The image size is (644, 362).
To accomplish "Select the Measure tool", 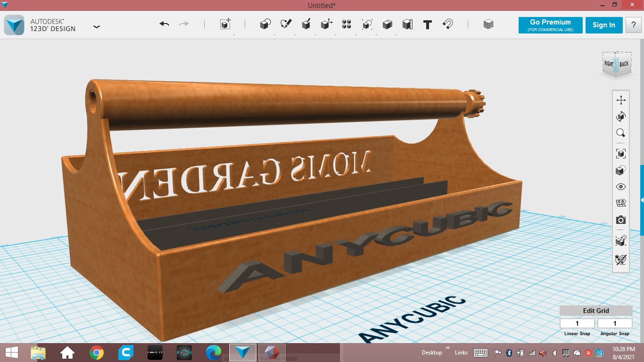I will (407, 25).
